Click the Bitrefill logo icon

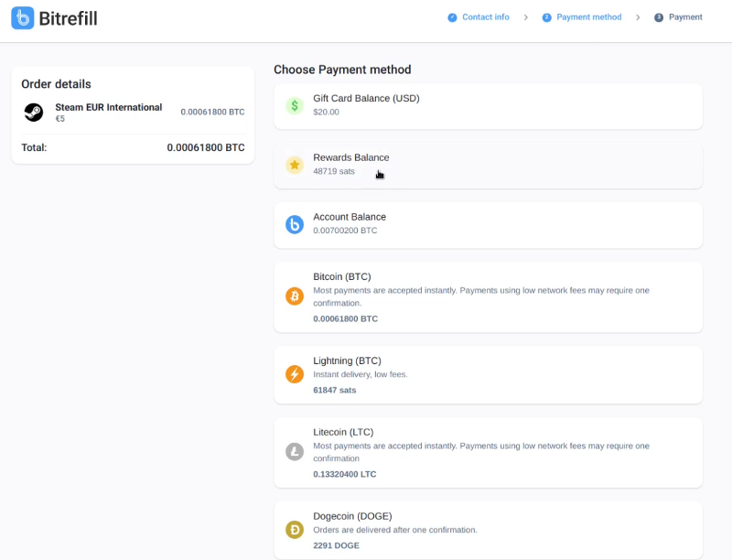coord(22,18)
